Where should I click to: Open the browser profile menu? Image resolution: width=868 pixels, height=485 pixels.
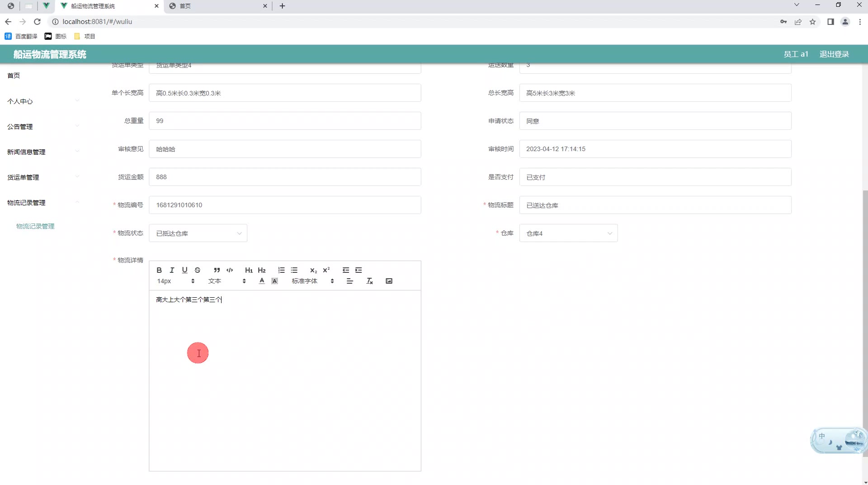click(845, 22)
